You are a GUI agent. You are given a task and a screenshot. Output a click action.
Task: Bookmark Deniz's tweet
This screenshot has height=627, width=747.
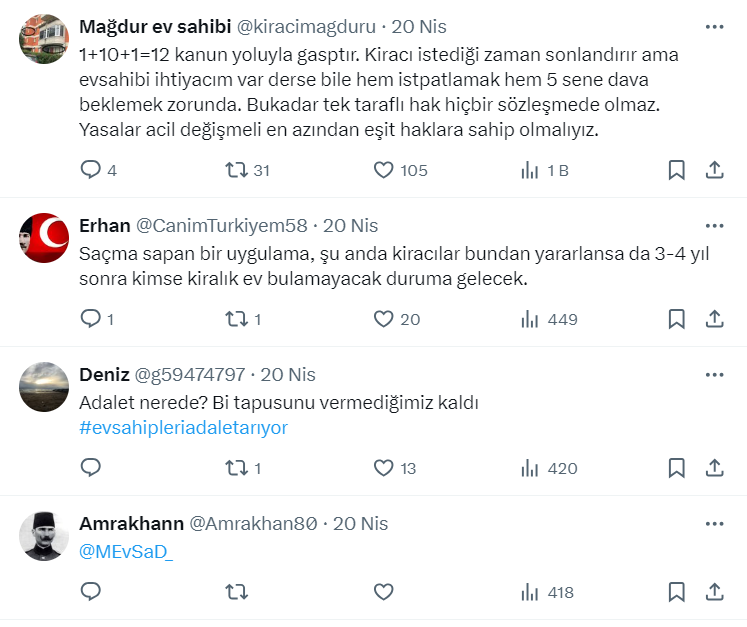[677, 467]
